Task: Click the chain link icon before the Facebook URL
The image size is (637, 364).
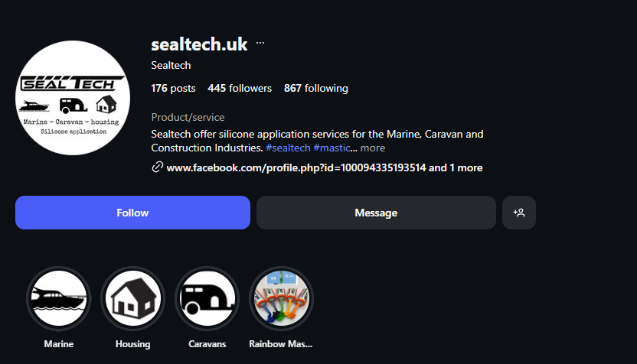Action: (x=157, y=167)
